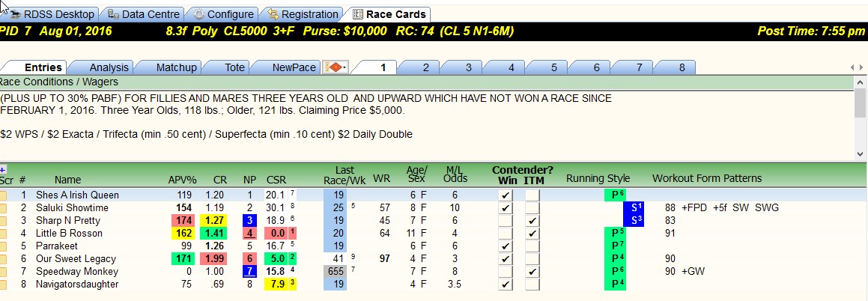This screenshot has width=868, height=301.
Task: Click the APV% column header
Action: pos(182,179)
